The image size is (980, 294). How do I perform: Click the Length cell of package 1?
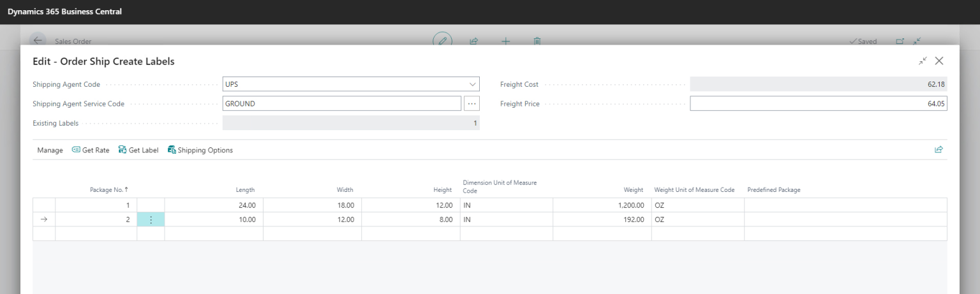click(214, 205)
